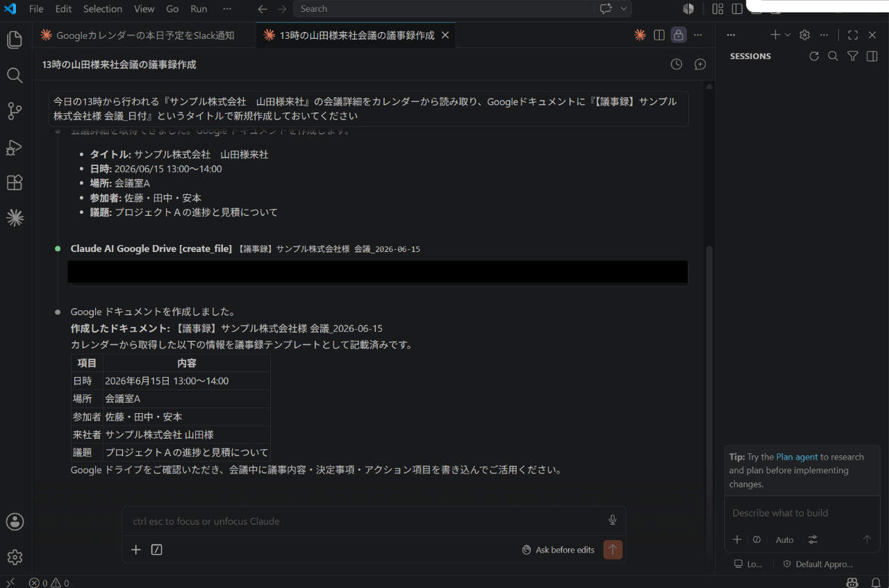Refresh the Sessions list
Viewport: 889px width, 588px height.
tap(814, 56)
